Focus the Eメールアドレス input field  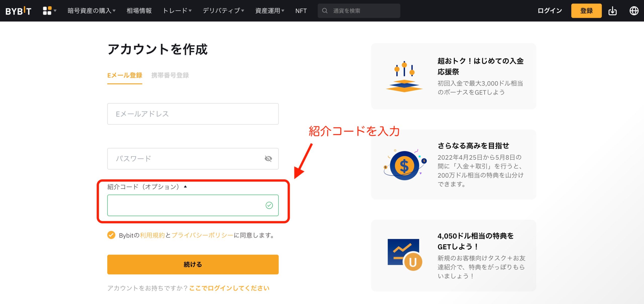pyautogui.click(x=193, y=114)
